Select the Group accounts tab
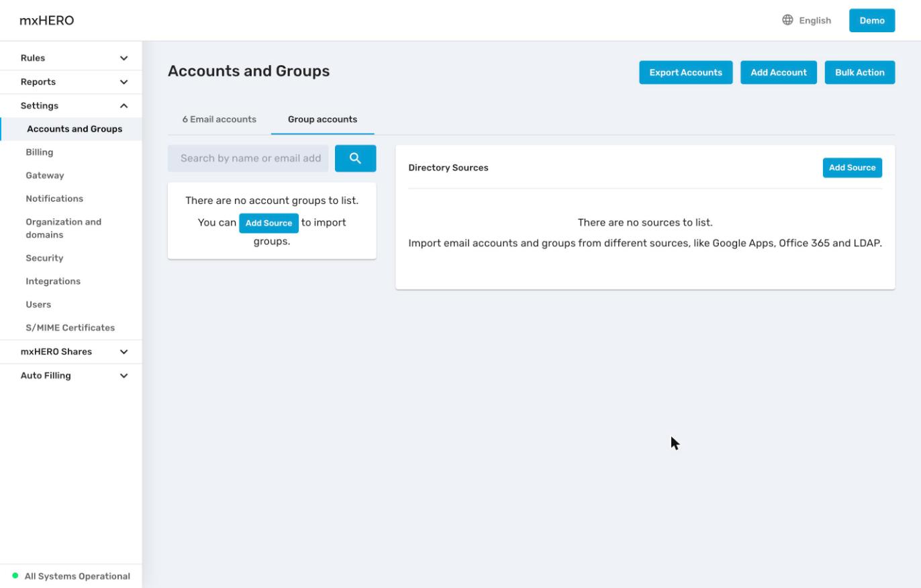The height and width of the screenshot is (588, 921). [322, 119]
